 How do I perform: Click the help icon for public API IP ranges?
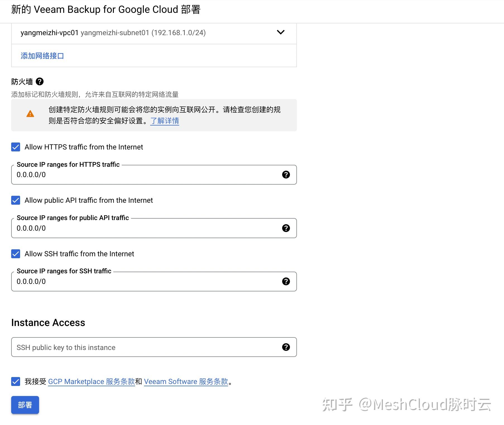285,228
